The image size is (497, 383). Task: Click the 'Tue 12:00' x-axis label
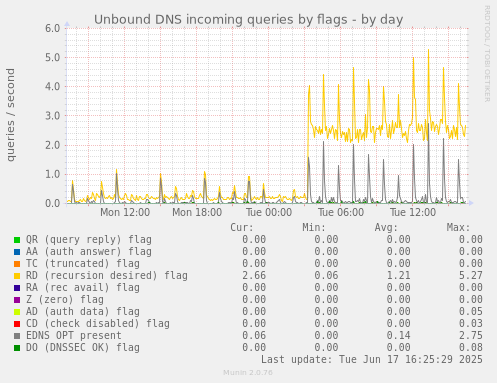(413, 213)
